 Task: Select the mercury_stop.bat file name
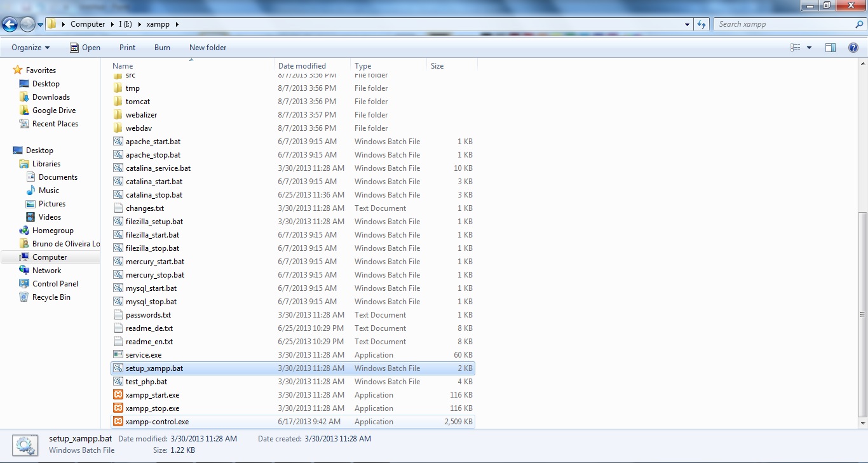point(155,275)
